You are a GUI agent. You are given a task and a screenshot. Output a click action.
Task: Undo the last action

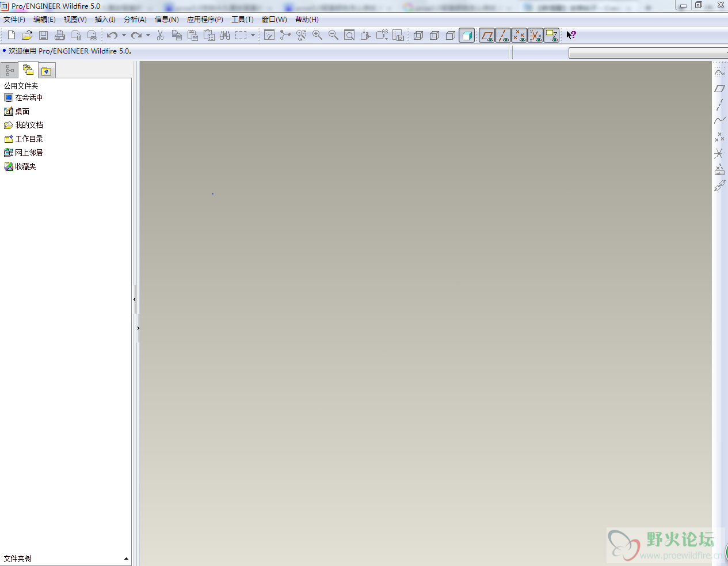(x=112, y=35)
